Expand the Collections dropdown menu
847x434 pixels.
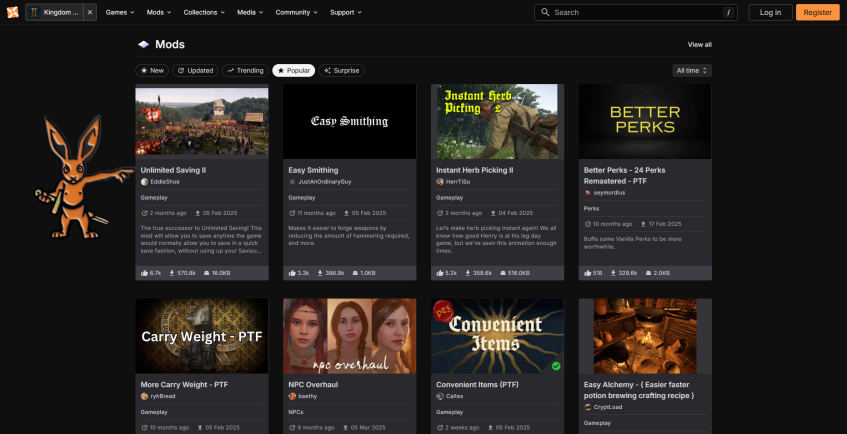point(205,12)
